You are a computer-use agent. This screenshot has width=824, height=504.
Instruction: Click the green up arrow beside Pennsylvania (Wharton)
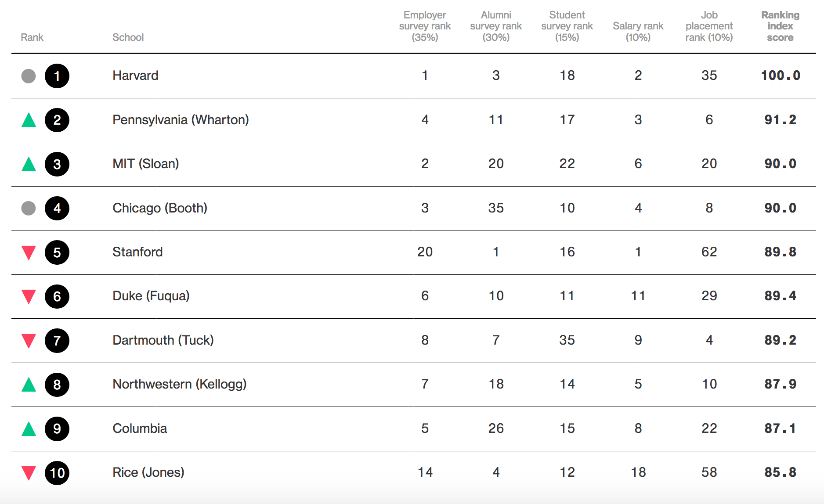click(29, 120)
